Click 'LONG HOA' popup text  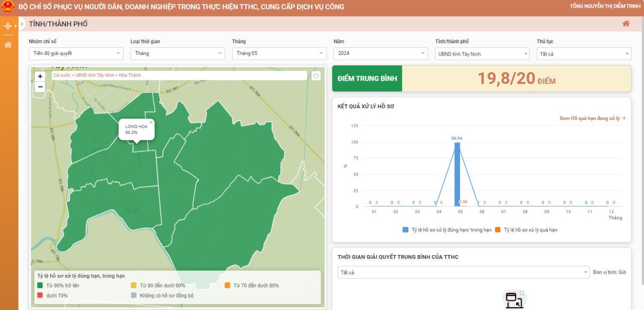coord(137,126)
